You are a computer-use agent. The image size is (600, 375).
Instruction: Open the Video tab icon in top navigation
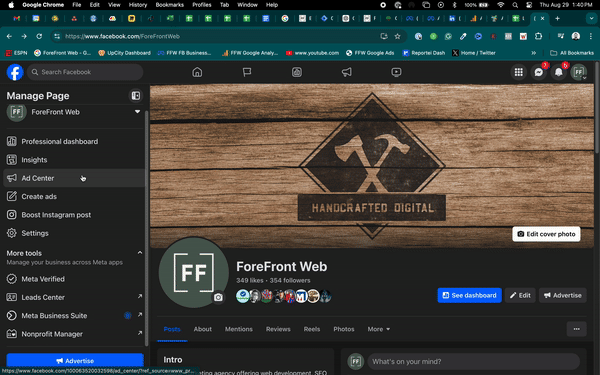click(396, 72)
